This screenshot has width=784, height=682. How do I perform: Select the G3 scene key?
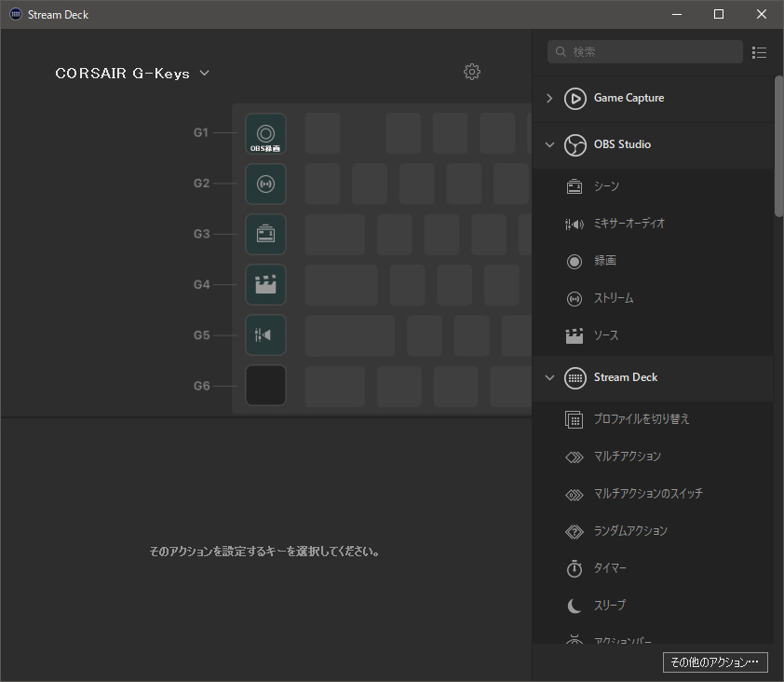[265, 234]
